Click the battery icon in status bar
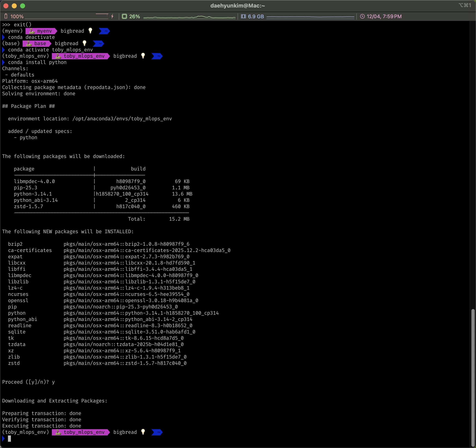 tap(6, 16)
